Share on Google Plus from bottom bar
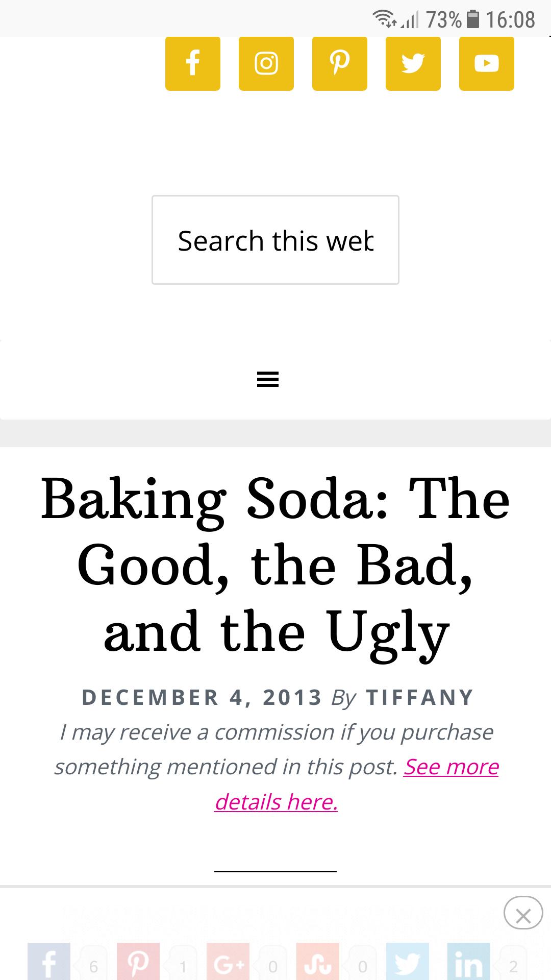 click(228, 962)
